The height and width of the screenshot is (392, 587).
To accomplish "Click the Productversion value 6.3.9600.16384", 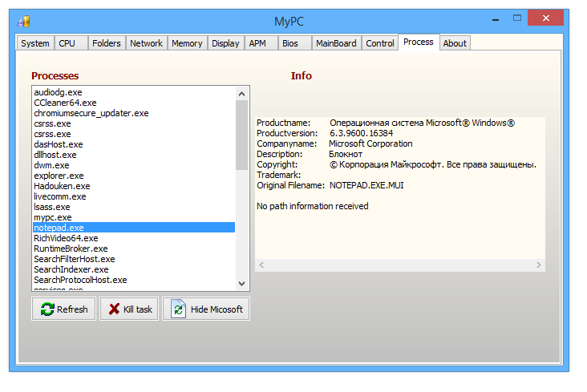I will (x=361, y=133).
